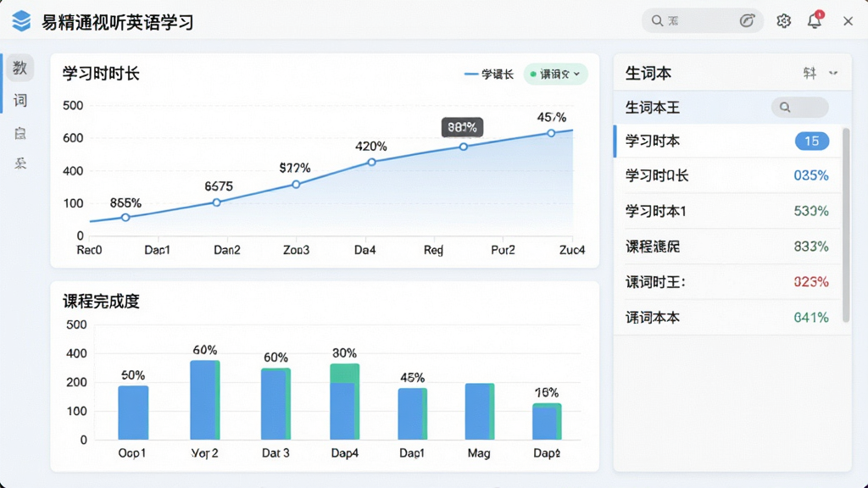868x488 pixels.
Task: Click the blue 15 badge
Action: (811, 141)
